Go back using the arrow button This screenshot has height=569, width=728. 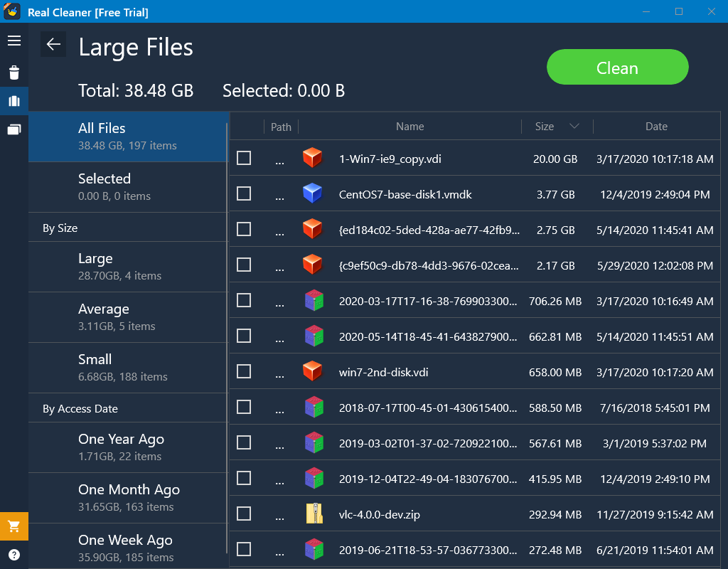[53, 44]
